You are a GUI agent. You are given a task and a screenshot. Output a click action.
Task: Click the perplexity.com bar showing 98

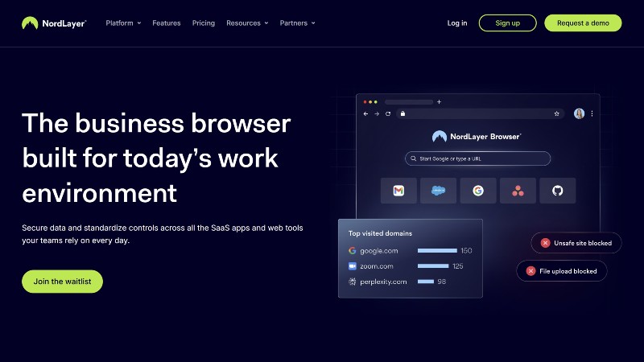pos(426,282)
